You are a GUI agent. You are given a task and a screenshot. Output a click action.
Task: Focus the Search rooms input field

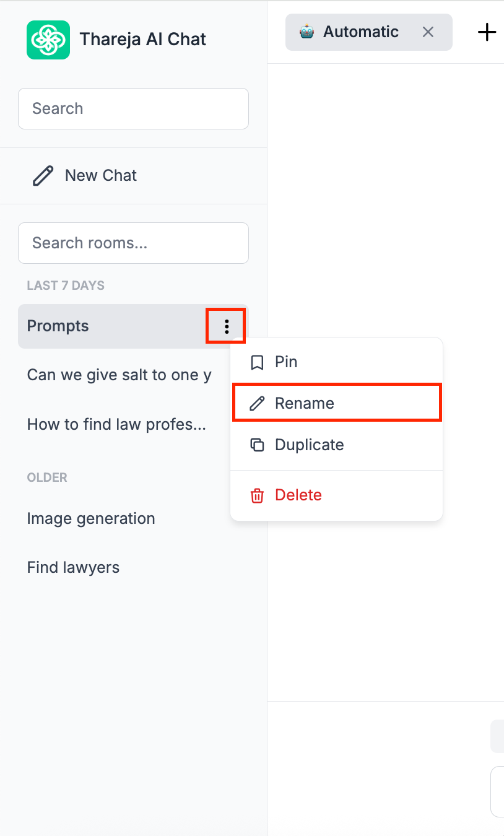133,243
